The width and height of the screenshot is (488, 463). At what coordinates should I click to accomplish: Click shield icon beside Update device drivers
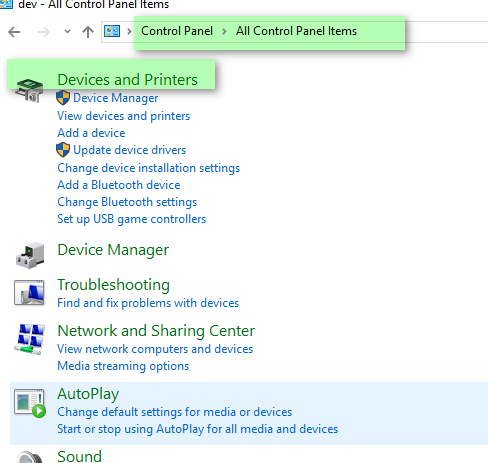pyautogui.click(x=63, y=150)
